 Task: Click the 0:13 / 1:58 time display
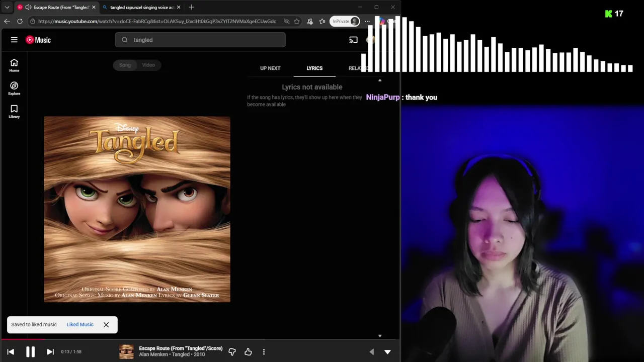point(71,352)
